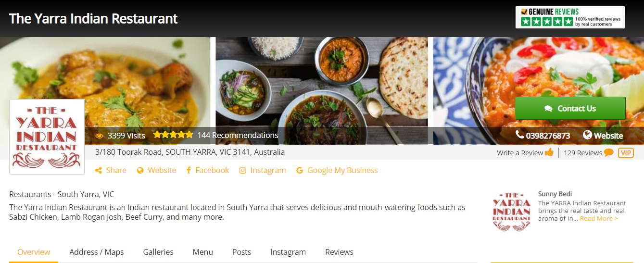Click the globe icon beside orange Website link
This screenshot has height=263, width=644.
(140, 170)
